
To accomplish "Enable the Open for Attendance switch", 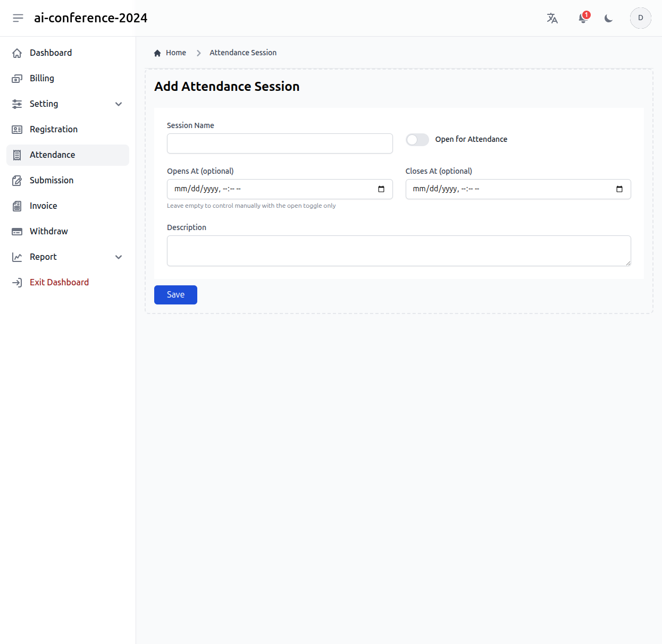I will coord(417,140).
